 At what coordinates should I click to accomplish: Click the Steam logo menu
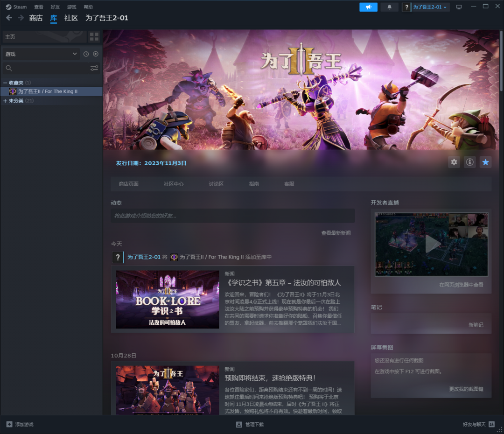pos(16,7)
